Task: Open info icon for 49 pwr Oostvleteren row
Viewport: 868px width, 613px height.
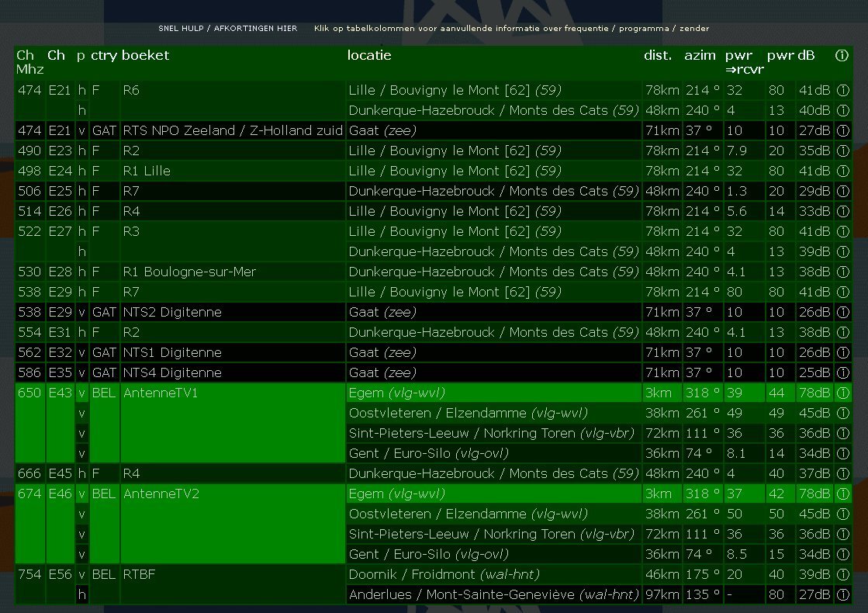Action: click(842, 413)
